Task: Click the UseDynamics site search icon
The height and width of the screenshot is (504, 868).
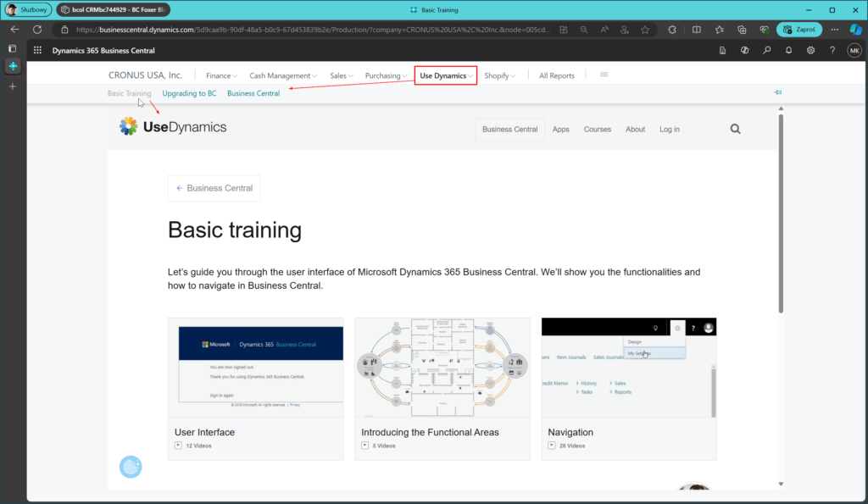Action: (735, 130)
